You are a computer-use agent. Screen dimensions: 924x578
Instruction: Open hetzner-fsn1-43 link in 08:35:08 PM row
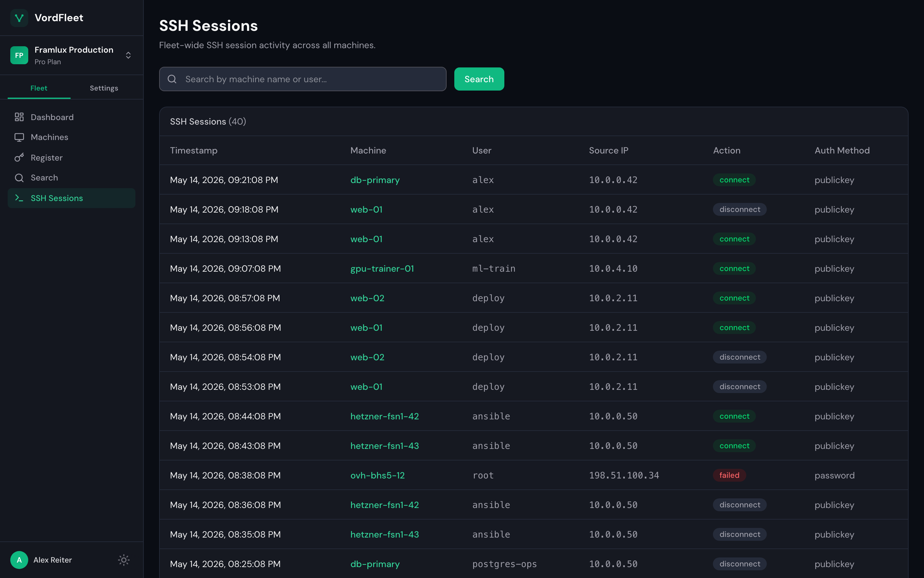click(x=384, y=534)
